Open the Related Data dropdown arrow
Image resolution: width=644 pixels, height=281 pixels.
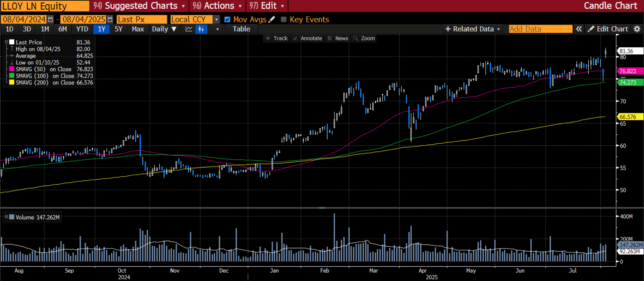(x=498, y=29)
